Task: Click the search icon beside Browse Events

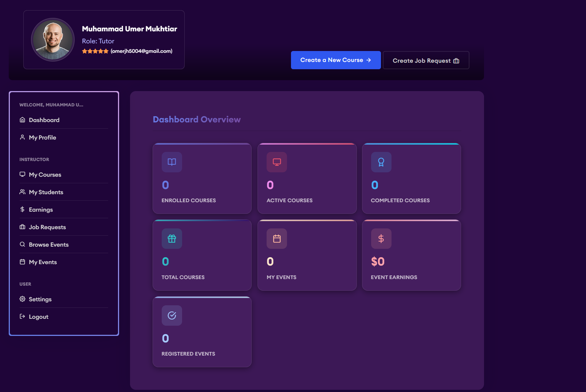Action: coord(22,244)
